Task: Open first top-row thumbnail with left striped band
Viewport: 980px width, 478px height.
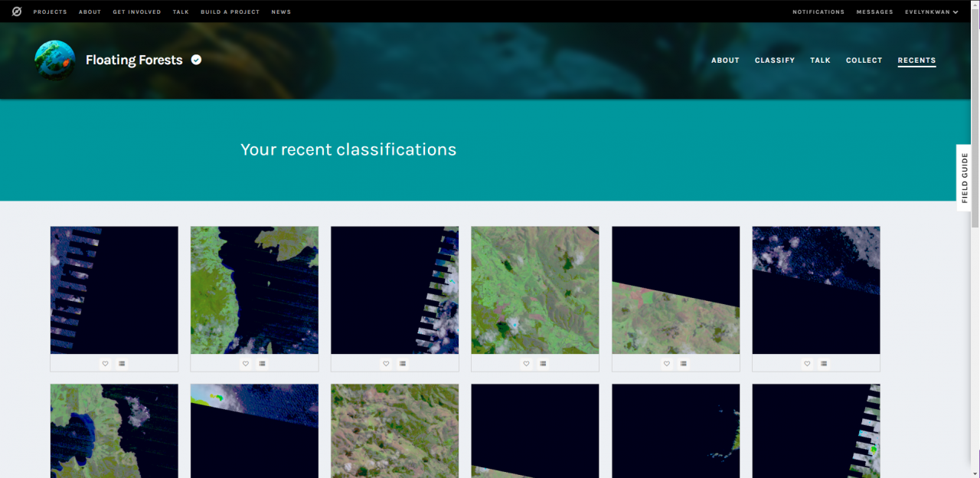Action: point(114,290)
